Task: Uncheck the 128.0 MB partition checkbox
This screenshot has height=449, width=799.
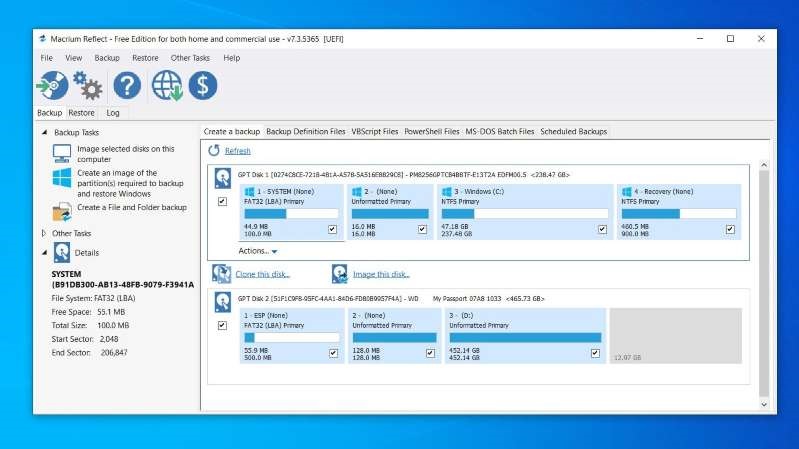Action: point(430,353)
